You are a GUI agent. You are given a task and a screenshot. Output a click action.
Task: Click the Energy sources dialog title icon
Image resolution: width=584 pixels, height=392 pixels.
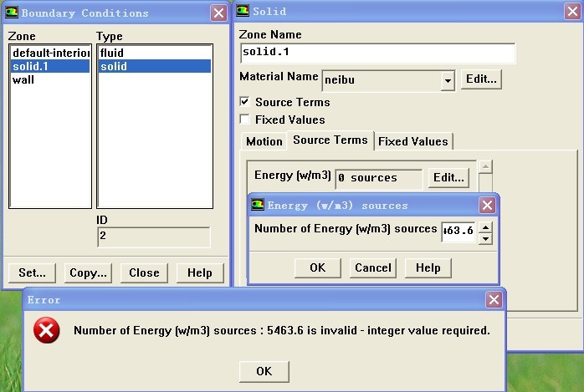click(258, 205)
